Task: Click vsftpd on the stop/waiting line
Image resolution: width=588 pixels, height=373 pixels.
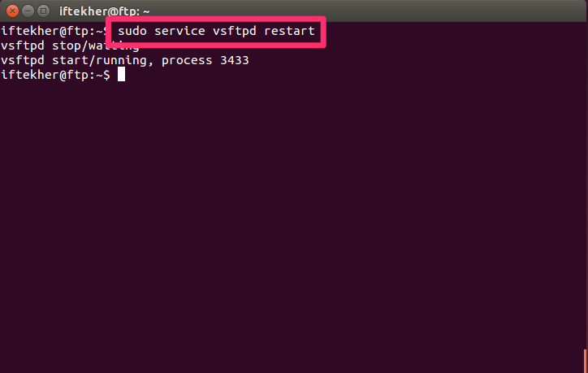Action: [x=23, y=46]
